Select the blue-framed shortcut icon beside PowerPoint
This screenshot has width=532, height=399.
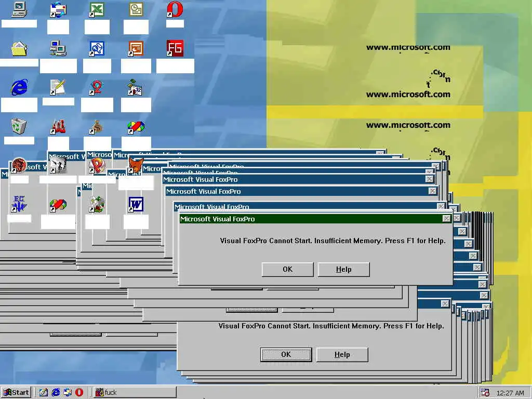(x=97, y=48)
